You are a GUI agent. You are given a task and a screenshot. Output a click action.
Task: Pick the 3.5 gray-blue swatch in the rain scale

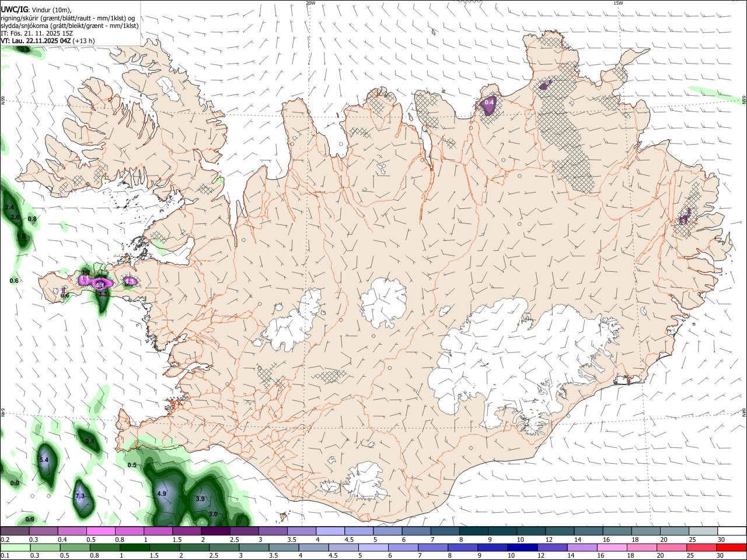(283, 547)
